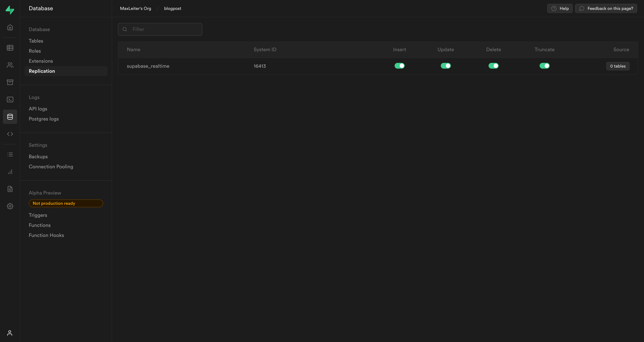Turn off the Truncate toggle
Image resolution: width=644 pixels, height=342 pixels.
545,66
